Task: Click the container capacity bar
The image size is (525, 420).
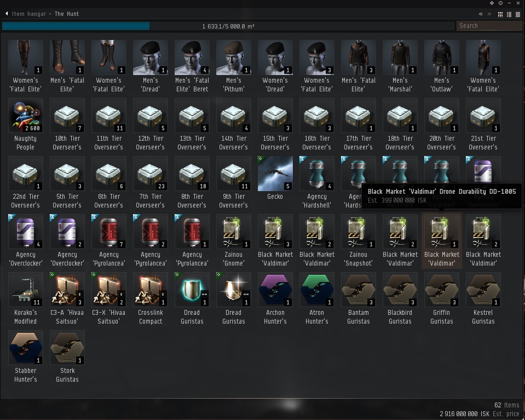Action: point(228,26)
